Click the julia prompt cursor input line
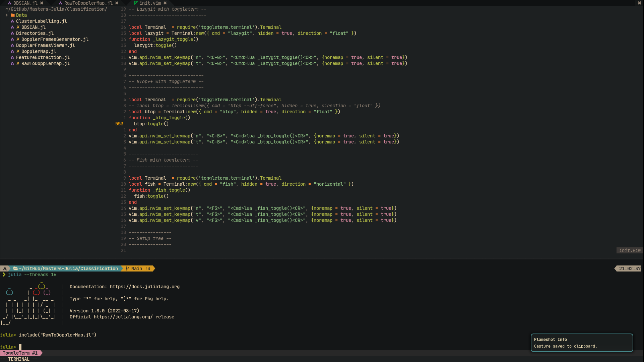The image size is (644, 362). click(x=20, y=347)
